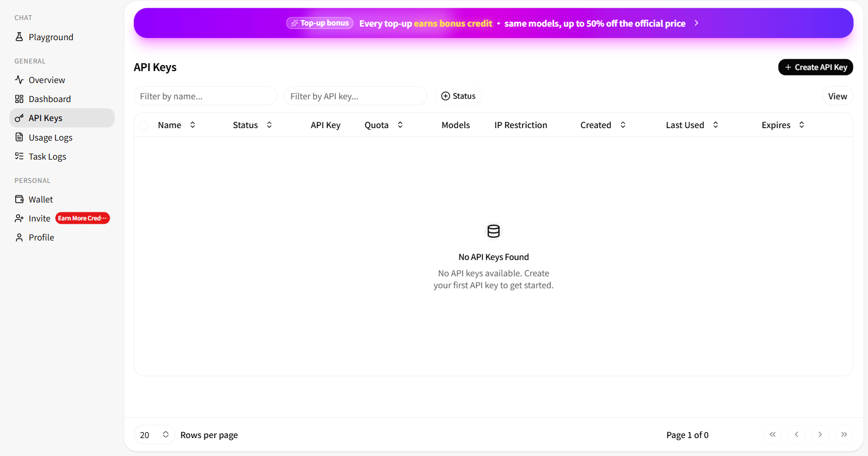Click the Usage Logs document icon
Screen dimensions: 868x456
[x=19, y=137]
